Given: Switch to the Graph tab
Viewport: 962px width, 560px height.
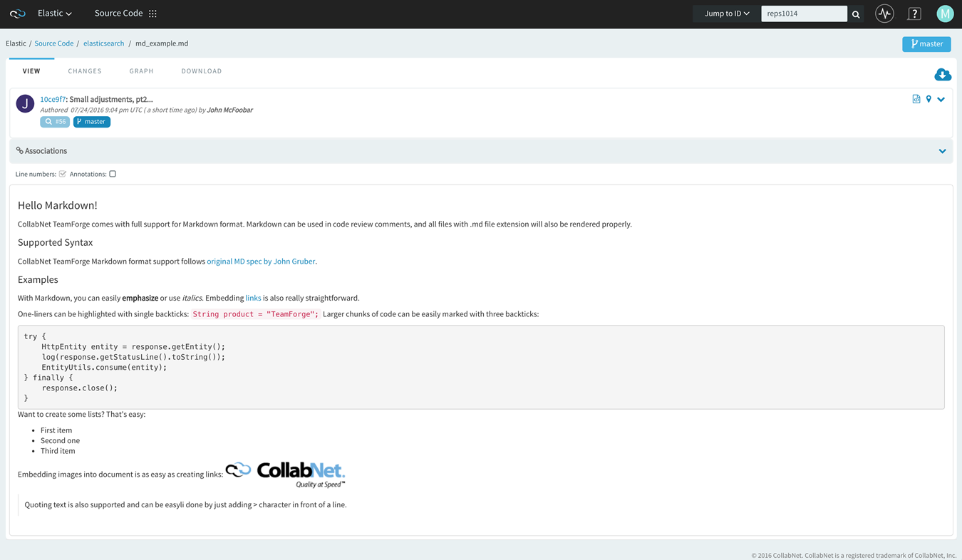Looking at the screenshot, I should tap(141, 71).
